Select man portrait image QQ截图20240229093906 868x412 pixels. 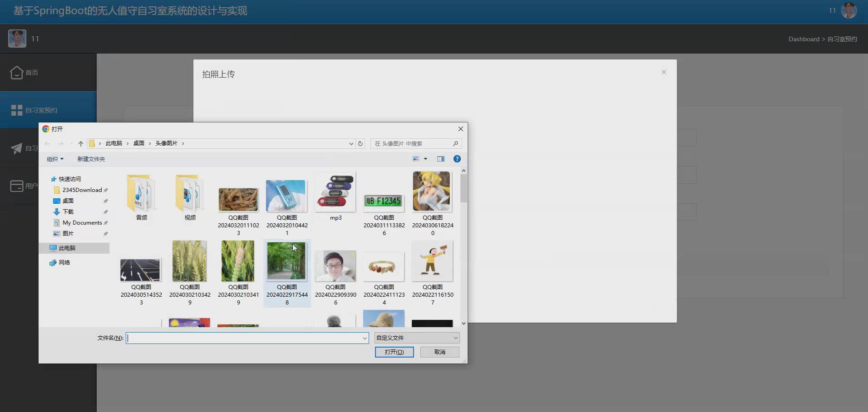click(x=335, y=266)
